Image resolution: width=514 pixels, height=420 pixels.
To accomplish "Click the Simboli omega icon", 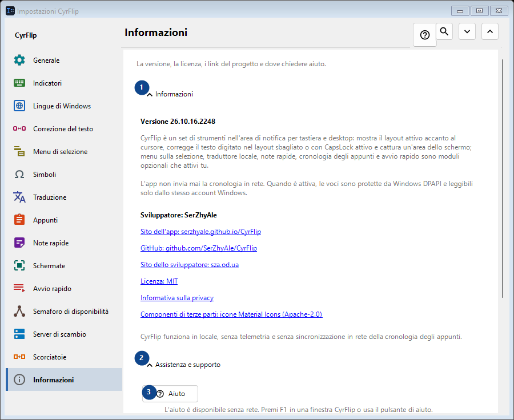I will coord(19,174).
